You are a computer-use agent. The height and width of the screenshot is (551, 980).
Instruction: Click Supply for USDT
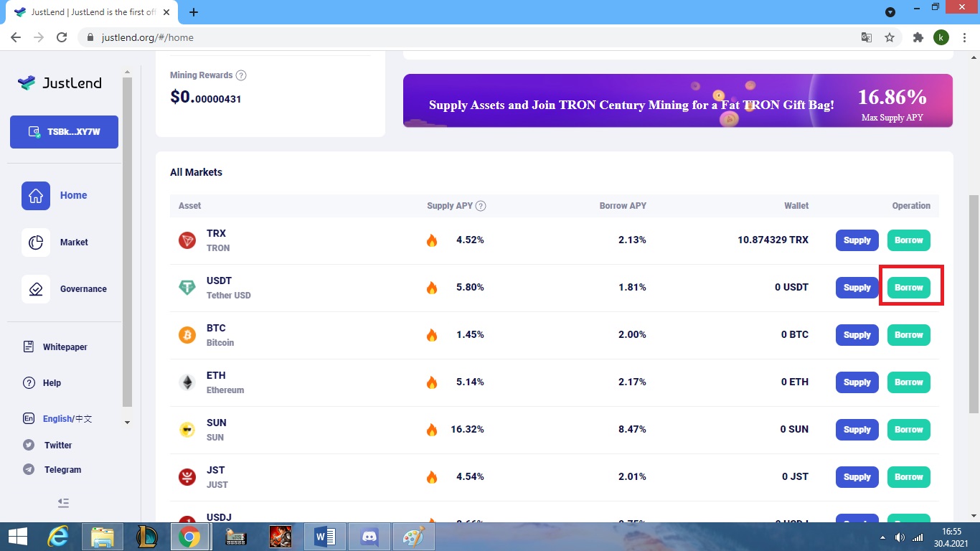click(857, 288)
